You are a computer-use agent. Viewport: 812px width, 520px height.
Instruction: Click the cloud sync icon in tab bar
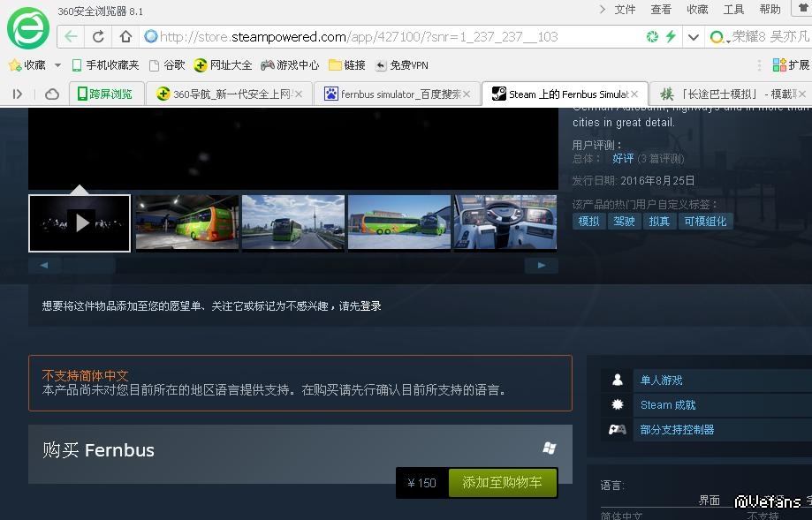point(52,94)
